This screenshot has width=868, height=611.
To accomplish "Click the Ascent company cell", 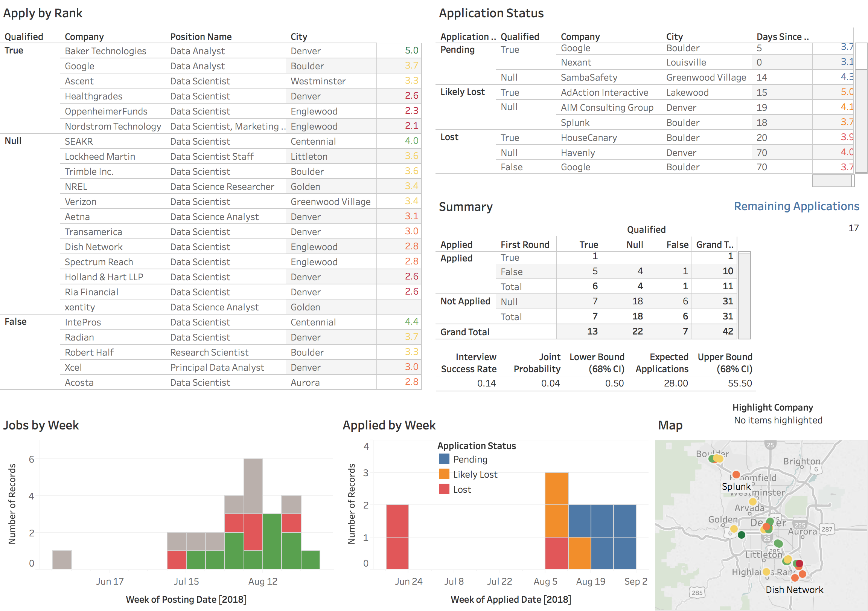I will click(x=79, y=81).
